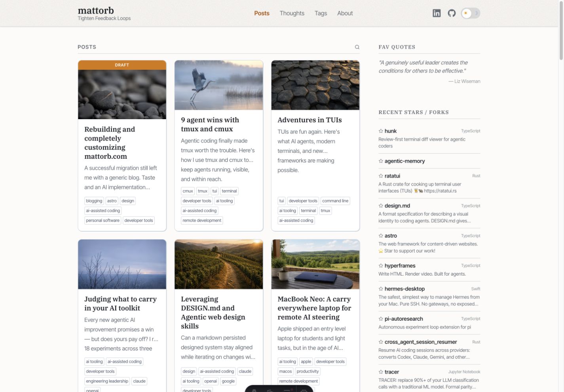The image size is (564, 392).
Task: Click the 'cmux' tag
Action: tap(188, 191)
